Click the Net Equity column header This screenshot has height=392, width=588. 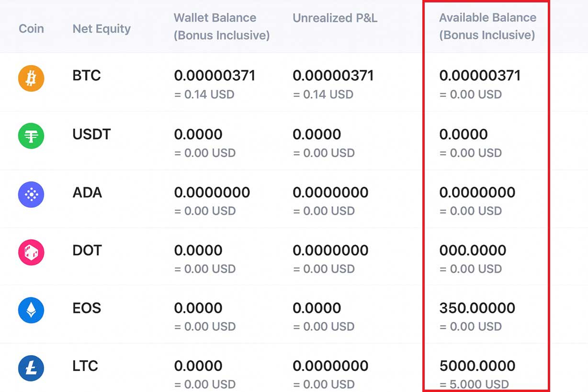(x=101, y=29)
